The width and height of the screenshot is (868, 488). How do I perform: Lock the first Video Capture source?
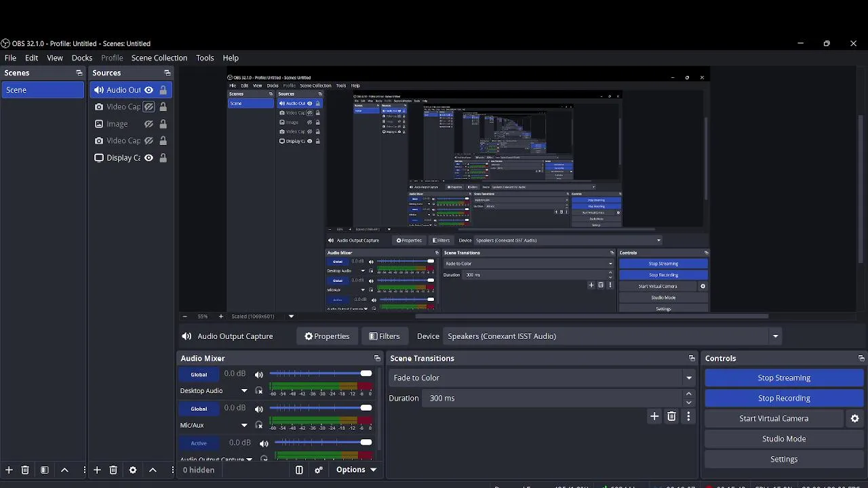tap(163, 107)
